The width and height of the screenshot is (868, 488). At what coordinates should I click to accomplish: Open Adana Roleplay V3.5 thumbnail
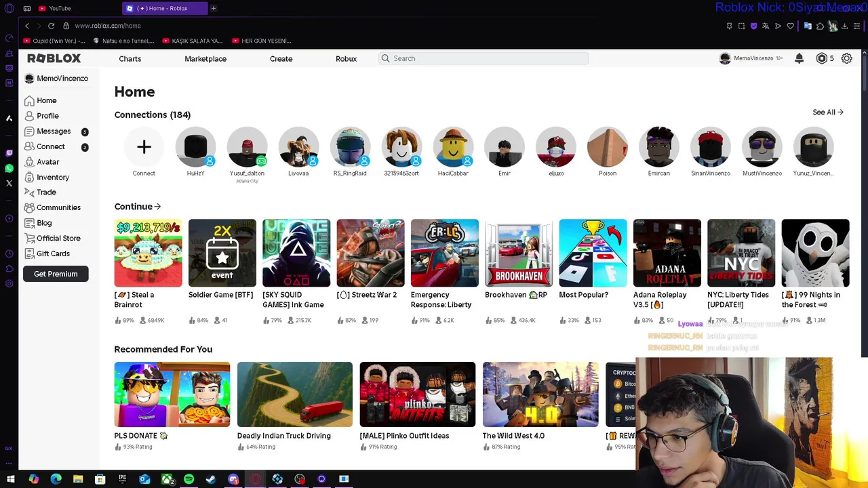[667, 253]
